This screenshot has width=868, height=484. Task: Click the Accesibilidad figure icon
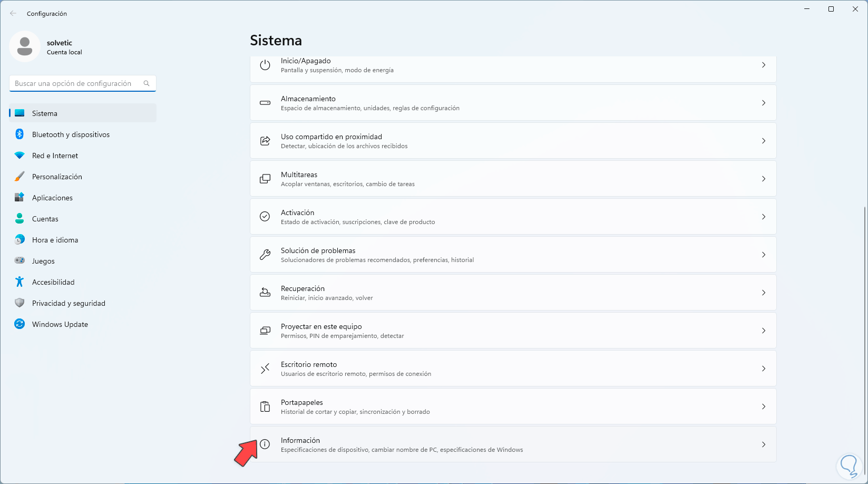click(19, 282)
